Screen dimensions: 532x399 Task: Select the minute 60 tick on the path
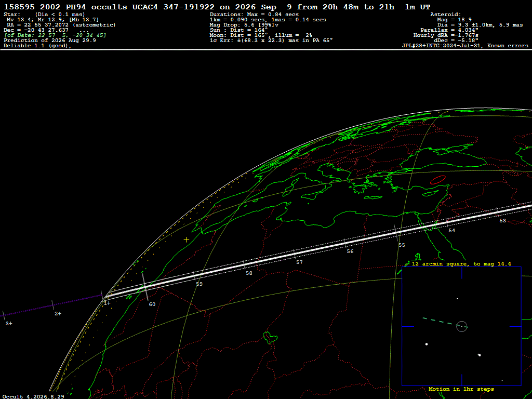(x=145, y=287)
